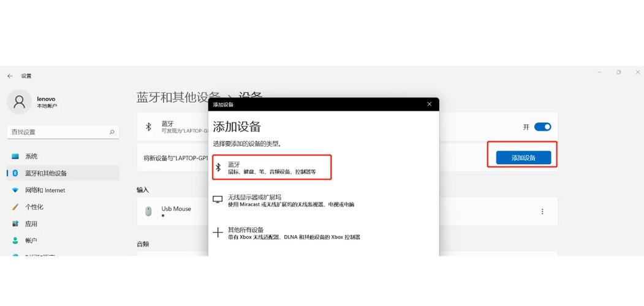Select 系统 in the sidebar
Screen dimensions: 644x306
click(x=63, y=156)
